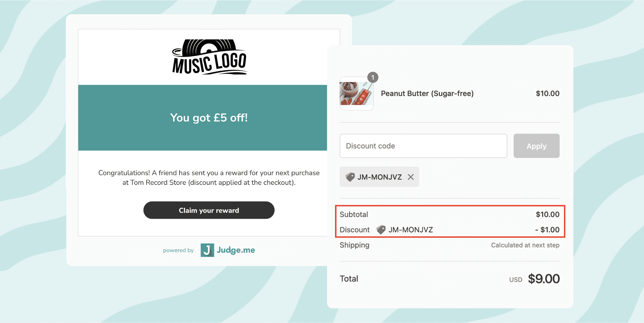Screen dimensions: 644x323
Task: Click the - $1.00 discount amount
Action: coord(547,230)
